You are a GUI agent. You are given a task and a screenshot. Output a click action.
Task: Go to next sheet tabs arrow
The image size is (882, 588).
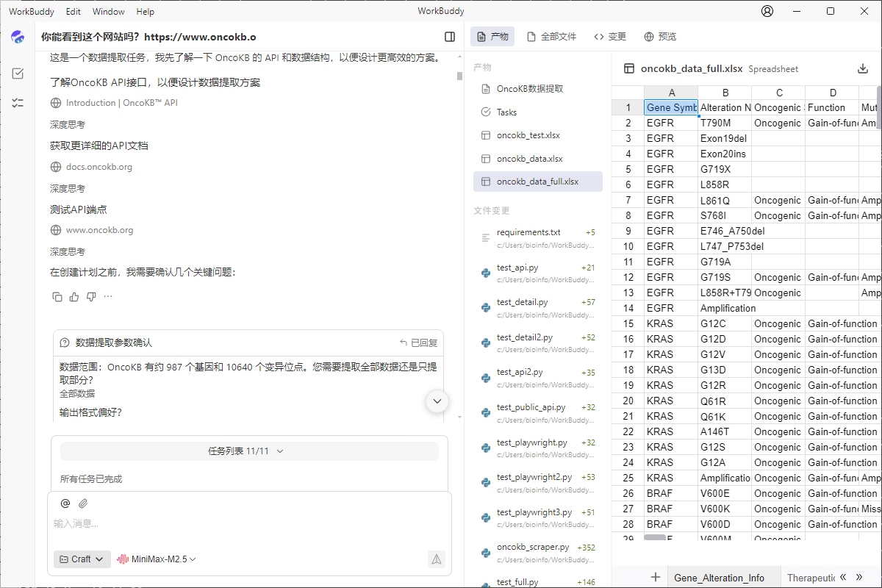pos(859,577)
